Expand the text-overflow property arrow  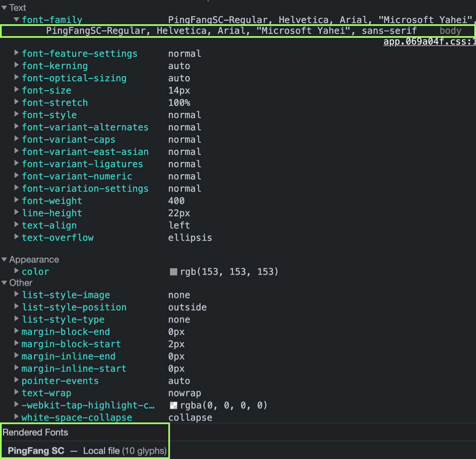[x=17, y=237]
